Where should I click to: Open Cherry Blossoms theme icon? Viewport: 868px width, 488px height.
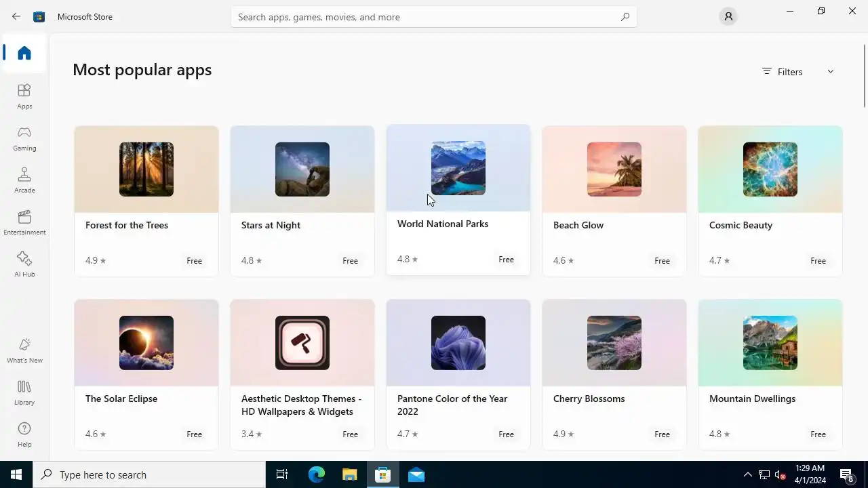click(614, 343)
